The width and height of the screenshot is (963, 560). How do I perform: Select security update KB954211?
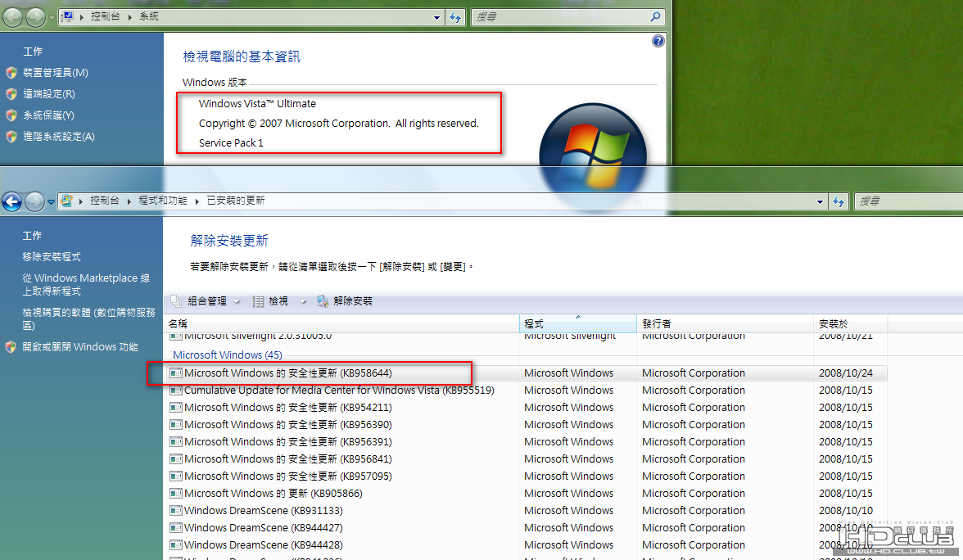tap(526, 407)
